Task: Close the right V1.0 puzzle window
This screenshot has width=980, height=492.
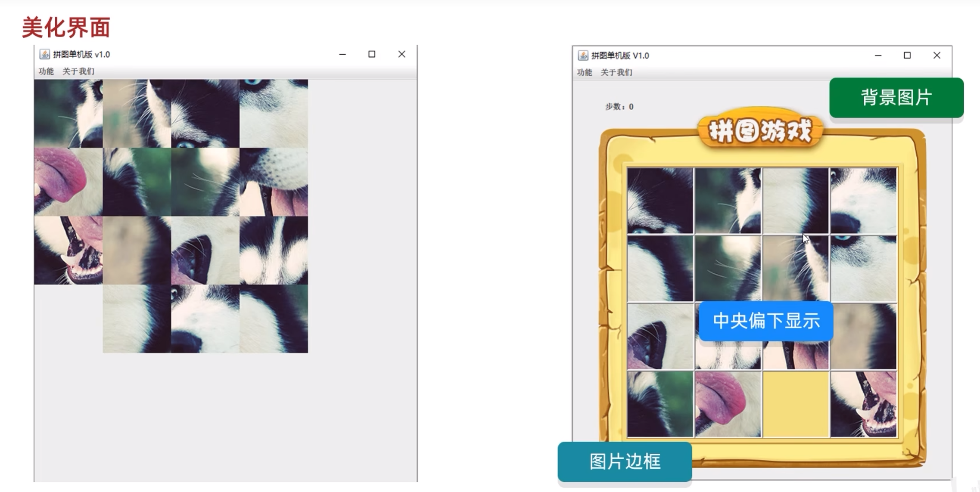Action: (x=936, y=56)
